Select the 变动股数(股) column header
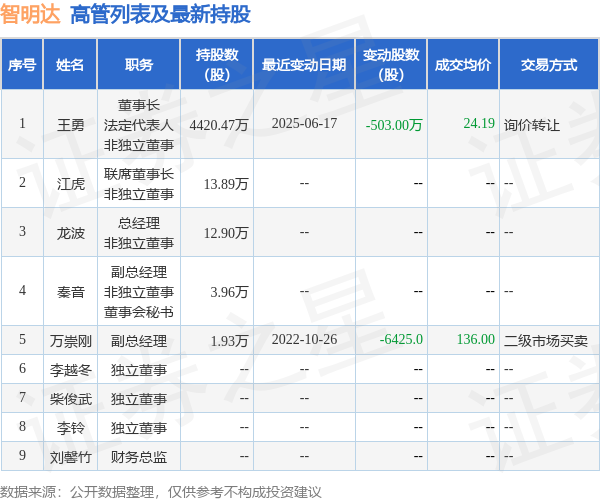The image size is (600, 501). (391, 65)
